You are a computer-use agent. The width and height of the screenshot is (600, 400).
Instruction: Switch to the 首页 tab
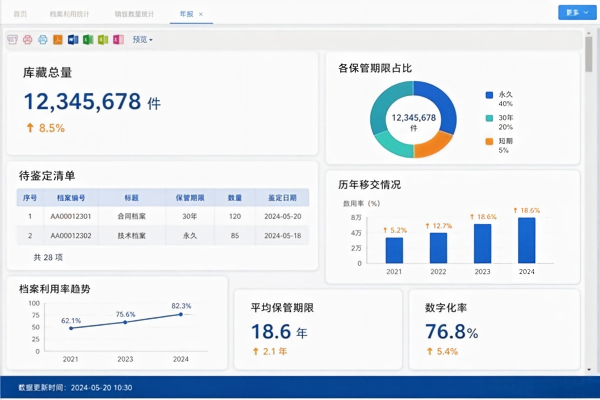point(20,14)
